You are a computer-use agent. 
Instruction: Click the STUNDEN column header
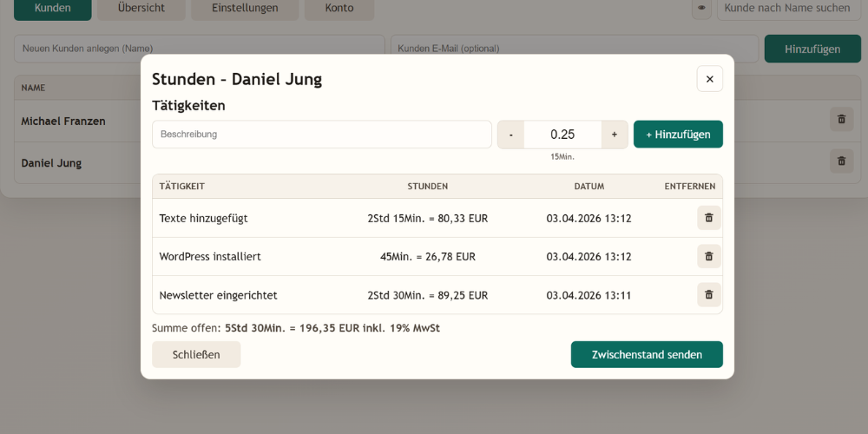pos(427,187)
